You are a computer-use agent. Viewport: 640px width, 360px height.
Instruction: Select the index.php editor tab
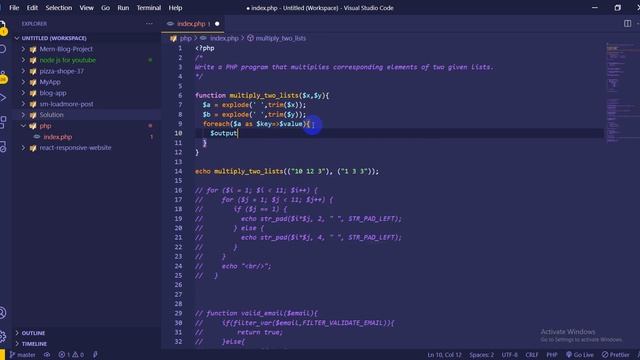(193, 24)
